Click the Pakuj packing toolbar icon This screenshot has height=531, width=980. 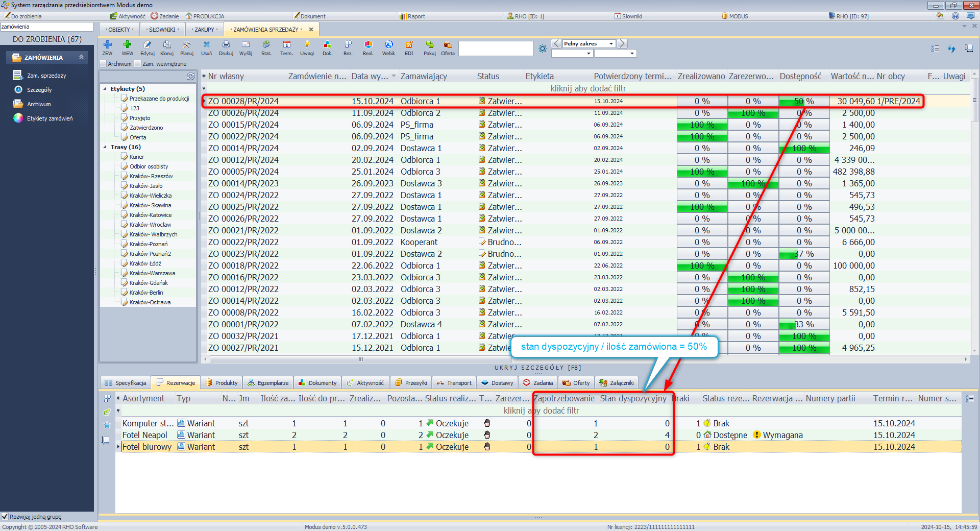(429, 47)
